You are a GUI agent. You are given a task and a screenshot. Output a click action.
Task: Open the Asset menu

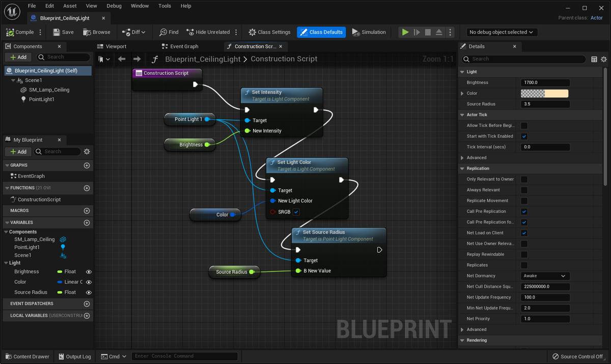(70, 6)
